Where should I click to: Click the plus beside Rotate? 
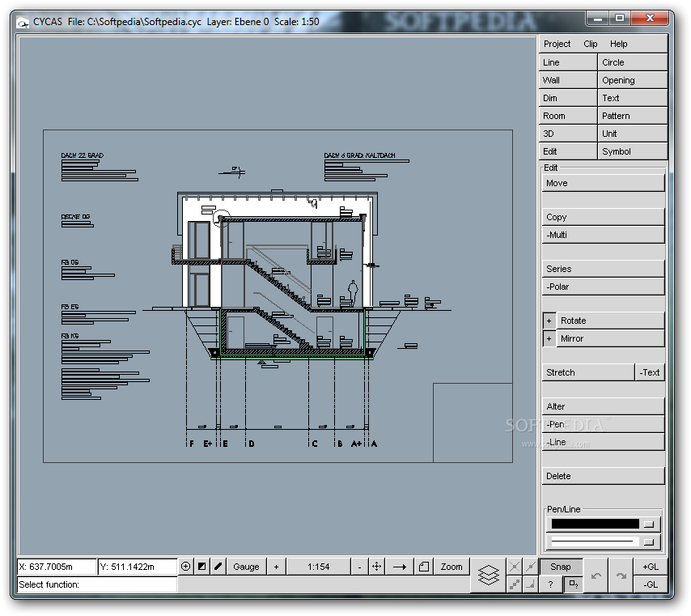(549, 321)
